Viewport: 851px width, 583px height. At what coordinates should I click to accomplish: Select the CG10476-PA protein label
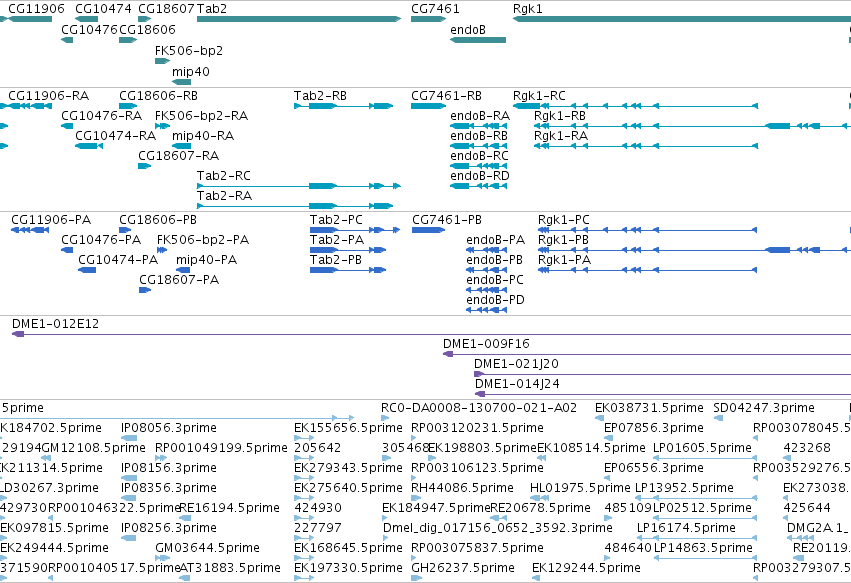(101, 240)
